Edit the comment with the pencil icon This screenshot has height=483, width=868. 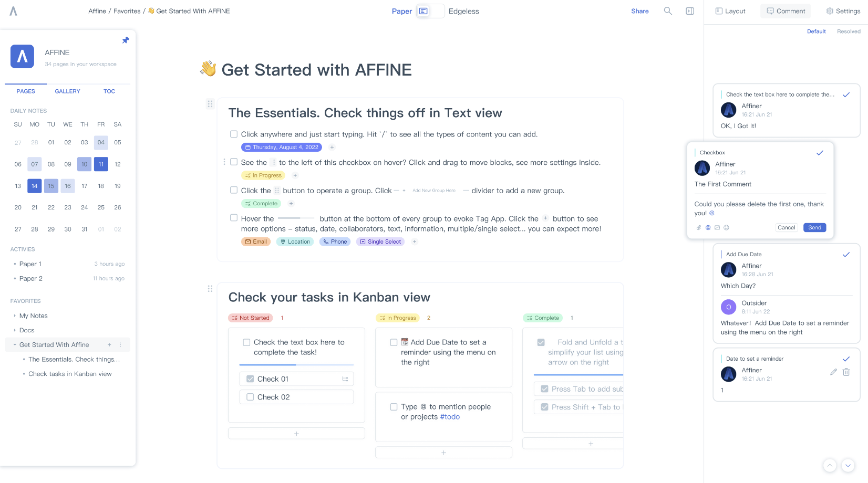tap(833, 372)
